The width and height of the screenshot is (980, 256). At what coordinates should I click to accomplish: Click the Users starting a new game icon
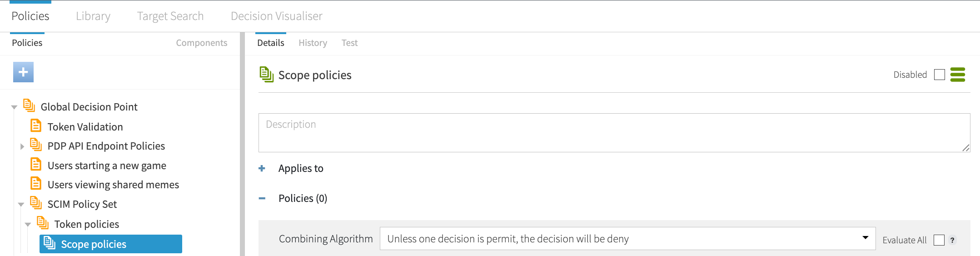point(36,165)
